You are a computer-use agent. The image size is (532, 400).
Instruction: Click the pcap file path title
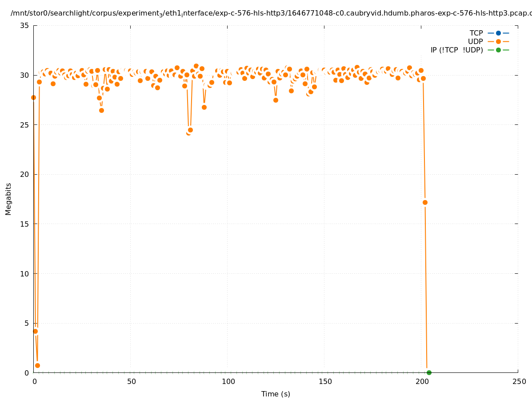(x=271, y=13)
